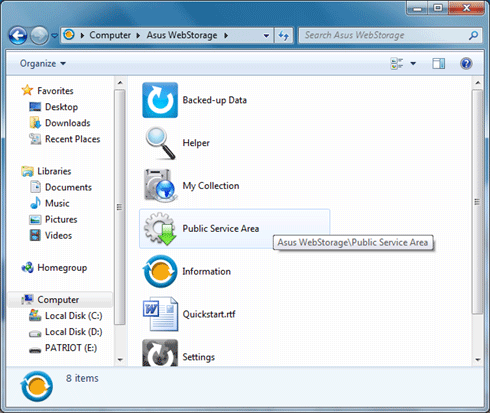The image size is (490, 413).
Task: Click the Asus WebStorage icon in details pane
Action: [x=37, y=386]
